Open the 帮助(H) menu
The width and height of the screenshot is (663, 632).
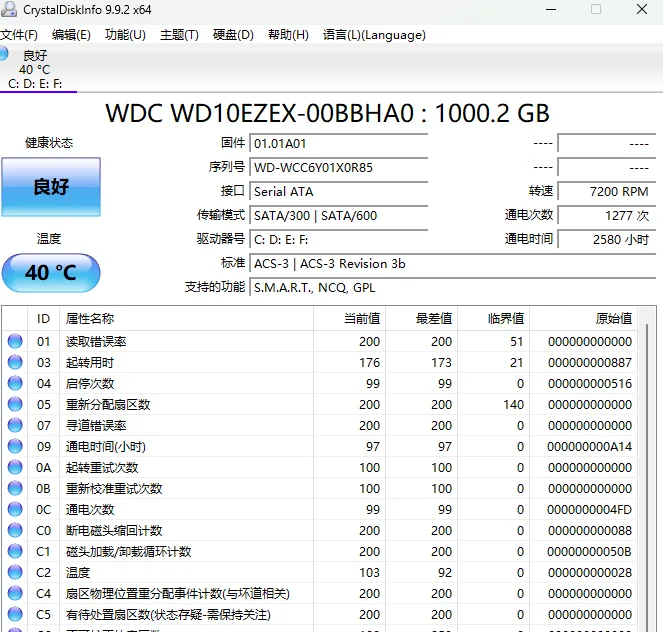coord(288,35)
